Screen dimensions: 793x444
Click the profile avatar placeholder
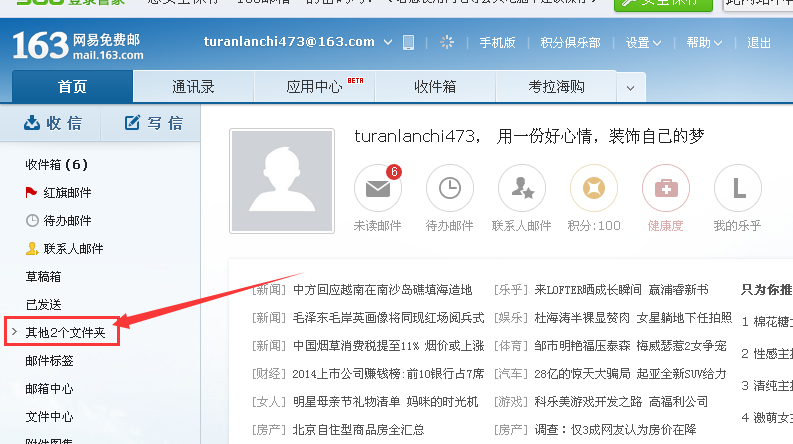(282, 181)
